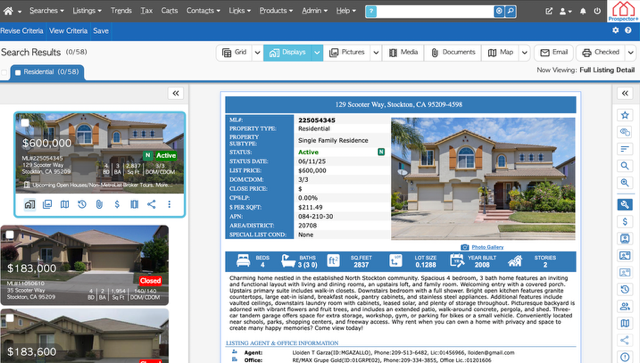Open attachments paperclip on the 129 Scooter Way card

[99, 204]
